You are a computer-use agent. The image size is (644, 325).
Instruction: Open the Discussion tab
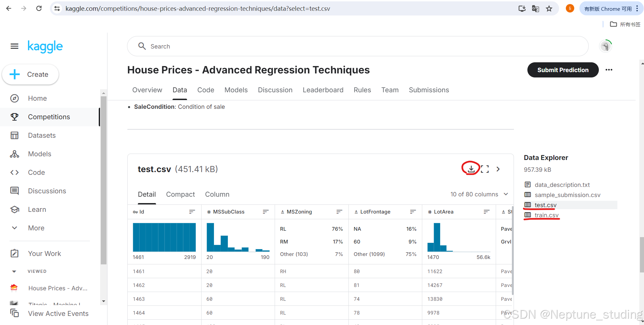[275, 90]
